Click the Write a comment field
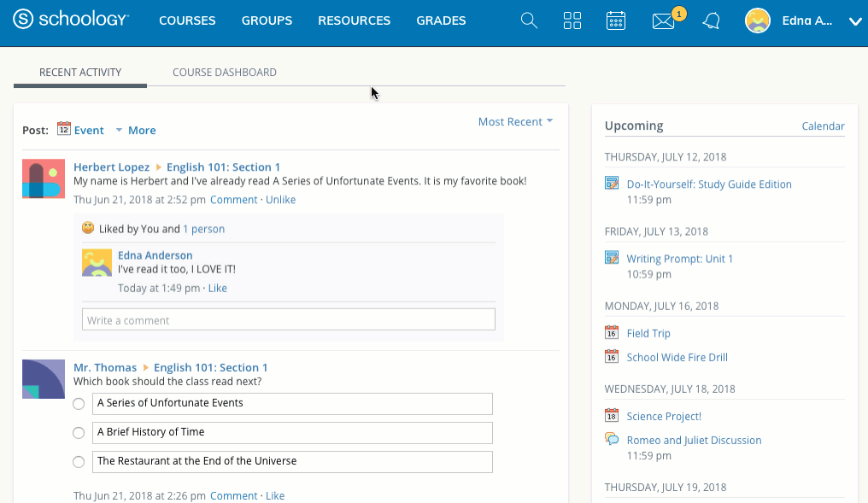This screenshot has width=868, height=503. coord(287,319)
